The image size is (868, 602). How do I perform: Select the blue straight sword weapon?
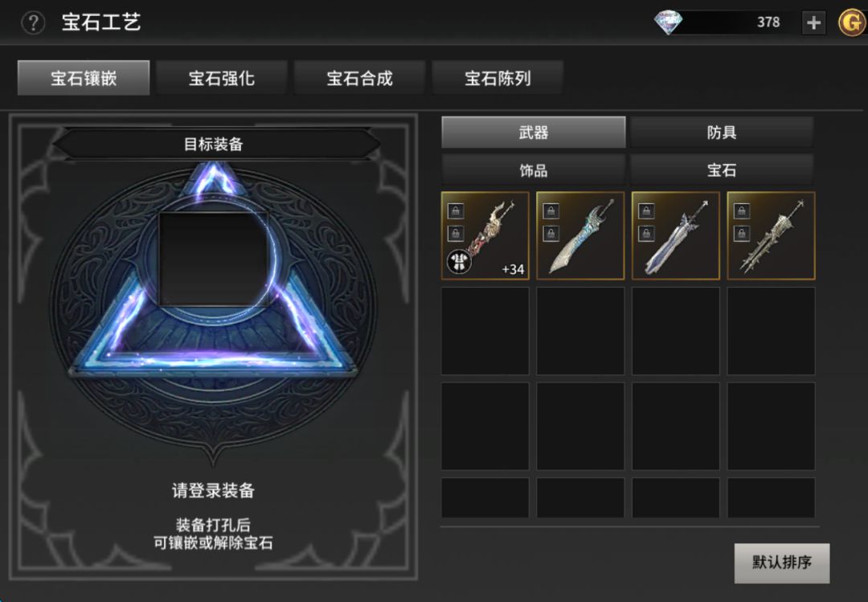tap(675, 236)
